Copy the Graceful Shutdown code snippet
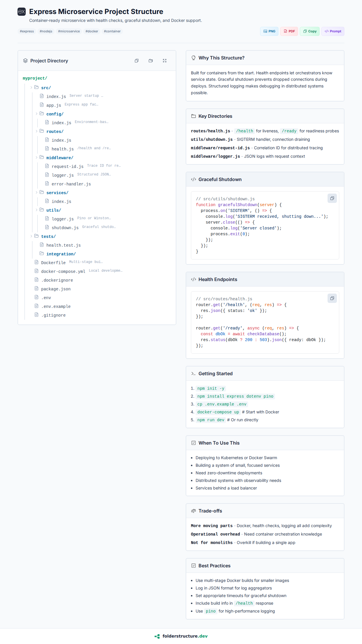 point(332,199)
